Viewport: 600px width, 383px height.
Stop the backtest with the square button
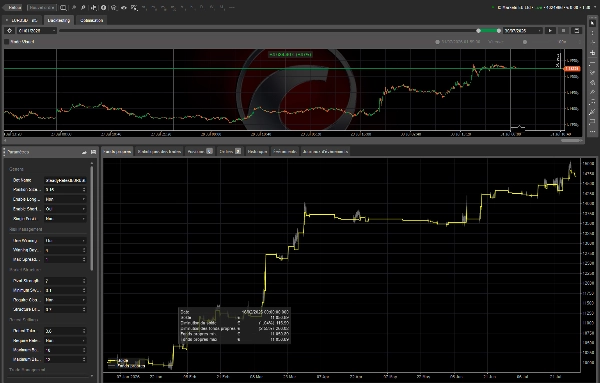coord(563,31)
